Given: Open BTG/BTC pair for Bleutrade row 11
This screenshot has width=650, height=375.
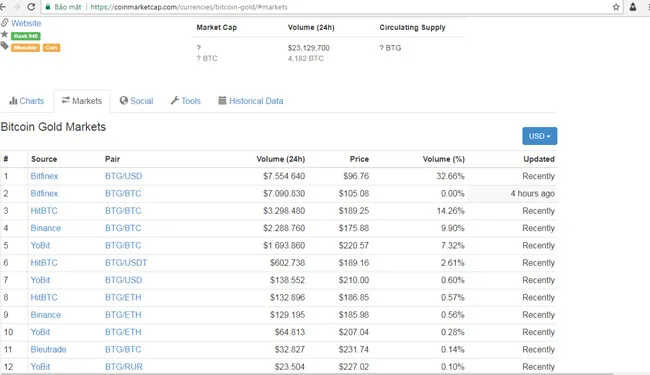Looking at the screenshot, I should tap(123, 350).
